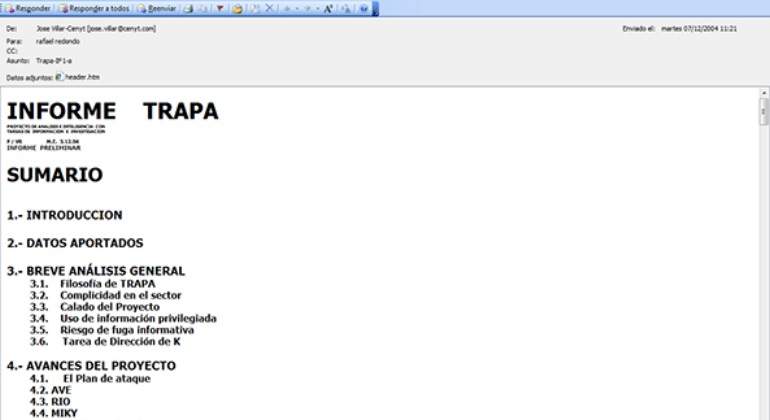
Task: Open toolbar options at toolbar end
Action: 376,8
